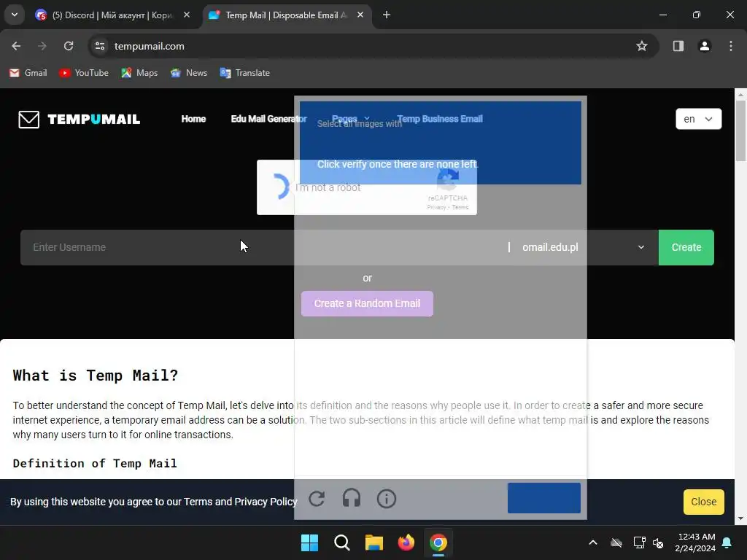
Task: Click the 'Definition of Temp Mail' heading
Action: tap(95, 463)
